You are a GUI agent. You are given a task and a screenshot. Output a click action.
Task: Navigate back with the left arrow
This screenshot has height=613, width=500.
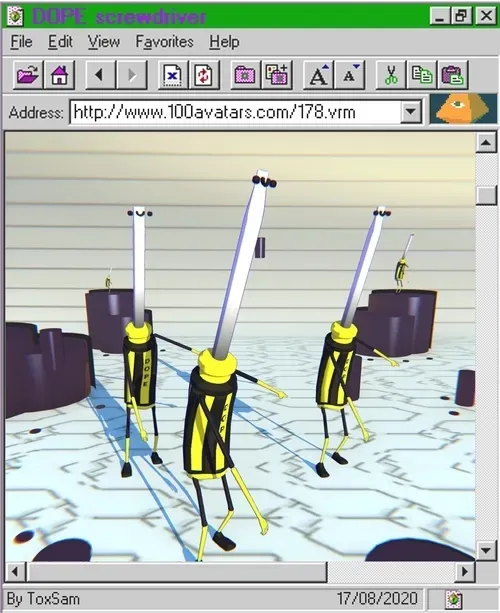(x=100, y=74)
